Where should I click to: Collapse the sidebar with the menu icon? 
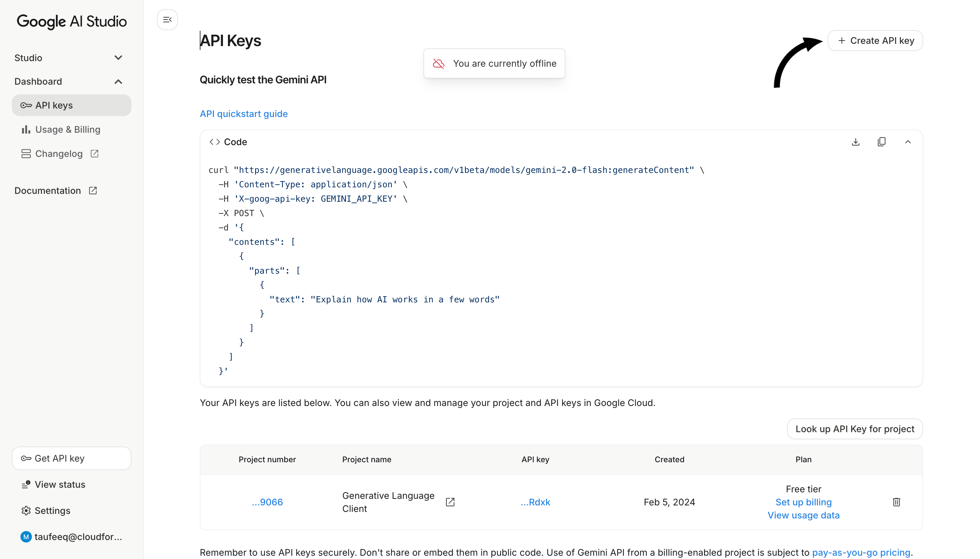(x=167, y=20)
